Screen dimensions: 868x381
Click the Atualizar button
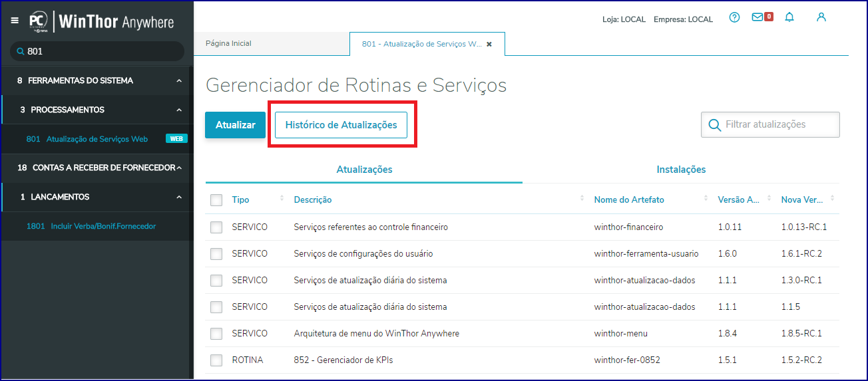coord(235,125)
